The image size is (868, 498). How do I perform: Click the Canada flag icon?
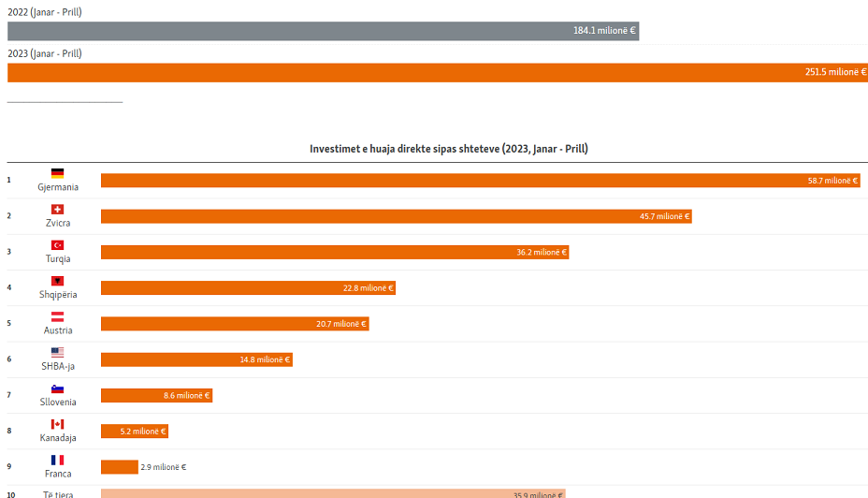click(57, 424)
